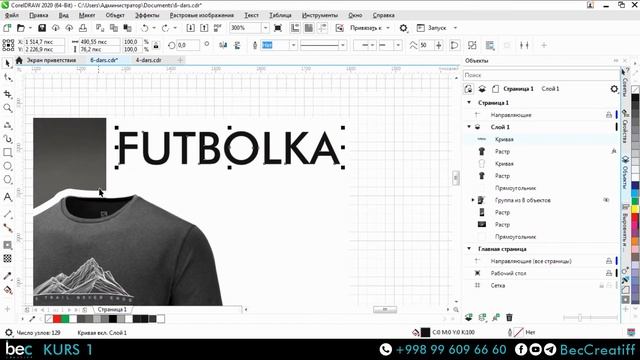Select the Connector tool
The width and height of the screenshot is (640, 360).
point(7,228)
